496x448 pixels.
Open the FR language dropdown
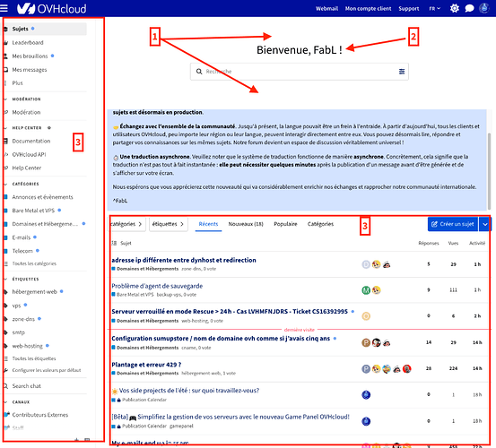(435, 9)
